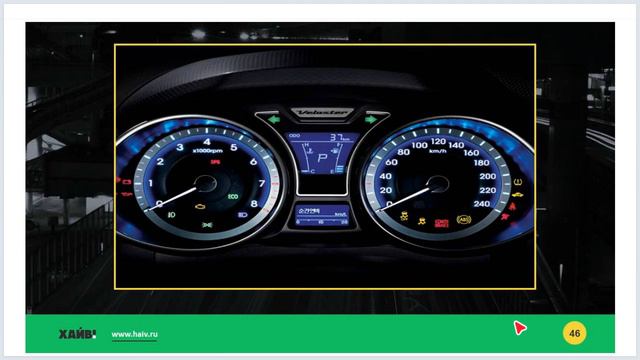Click the 120 mark on the speedometer
Viewport: 640px width, 360px height.
pyautogui.click(x=438, y=141)
